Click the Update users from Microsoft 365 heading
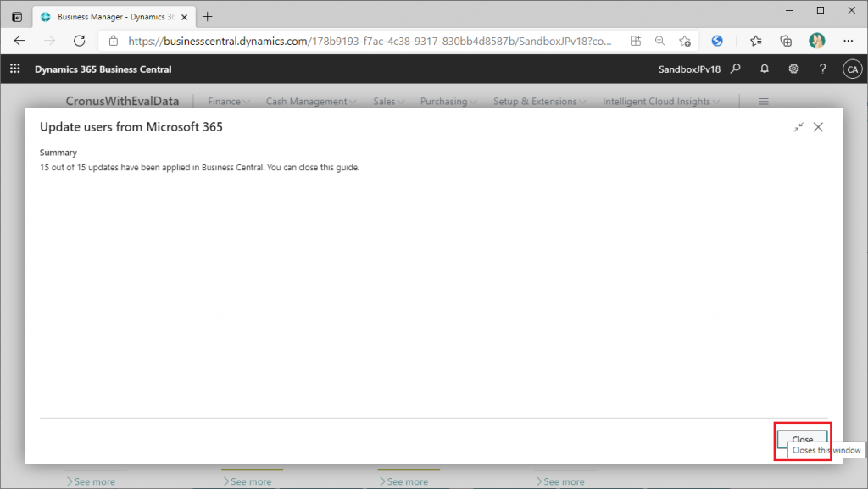This screenshot has width=868, height=489. (x=131, y=126)
